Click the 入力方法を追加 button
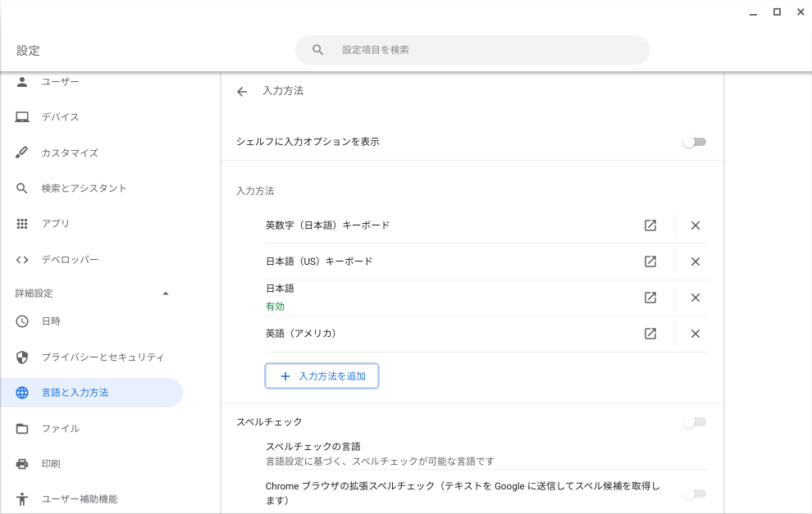Screen dimensions: 812x514 (322, 375)
